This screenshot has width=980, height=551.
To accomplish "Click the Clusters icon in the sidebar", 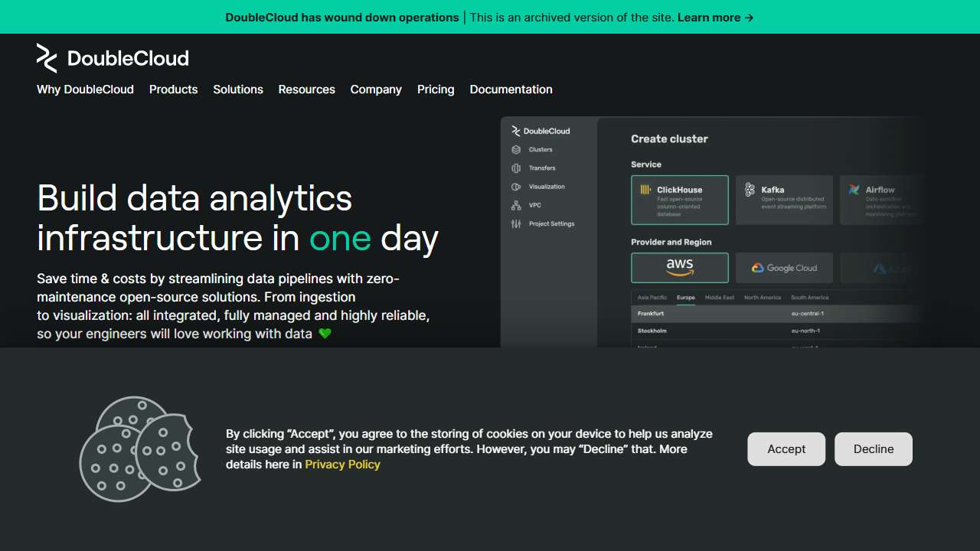I will pos(516,150).
